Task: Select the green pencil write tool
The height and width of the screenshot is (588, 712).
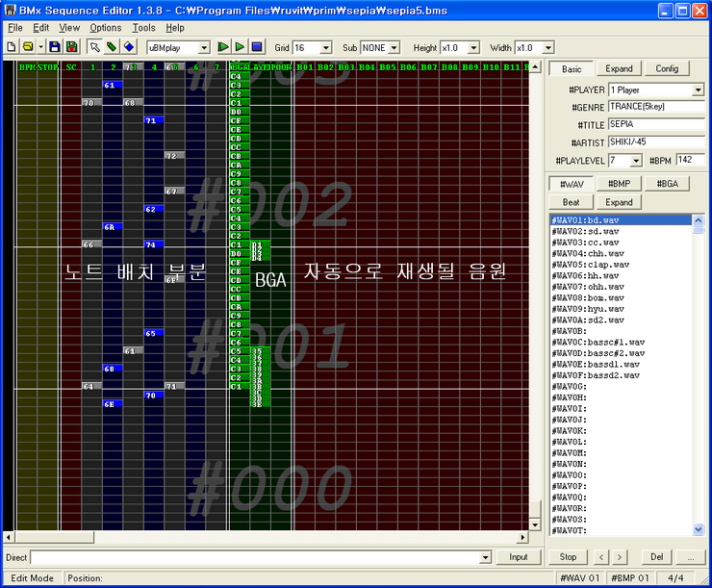Action: (112, 47)
